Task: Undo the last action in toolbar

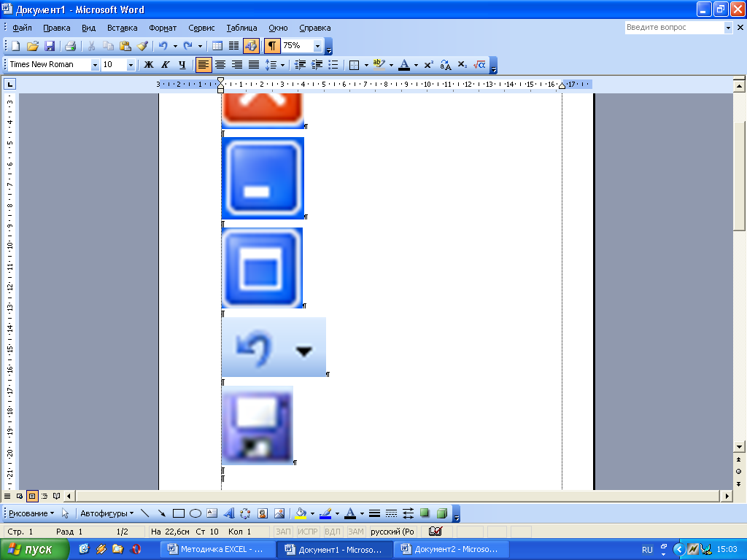Action: 163,46
